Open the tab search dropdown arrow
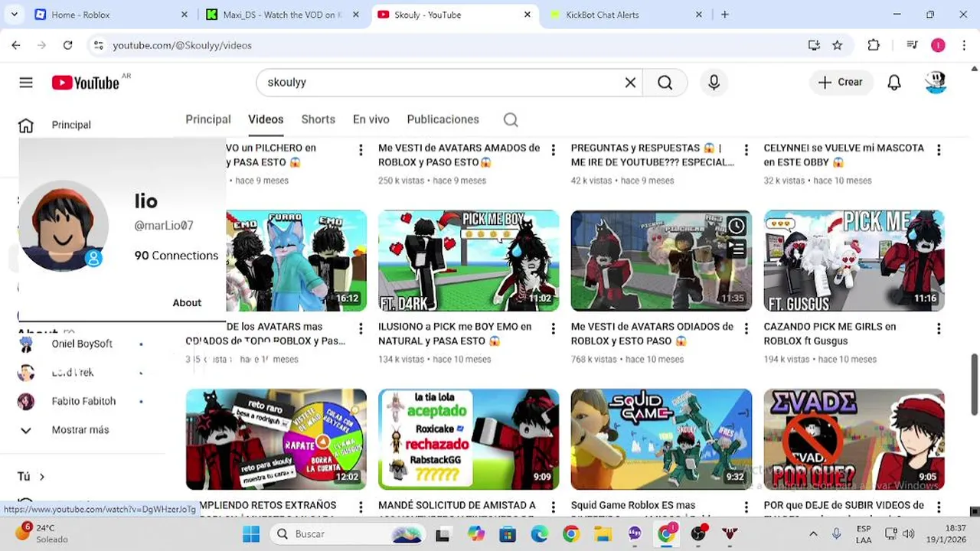Image resolution: width=980 pixels, height=551 pixels. pos(14,15)
